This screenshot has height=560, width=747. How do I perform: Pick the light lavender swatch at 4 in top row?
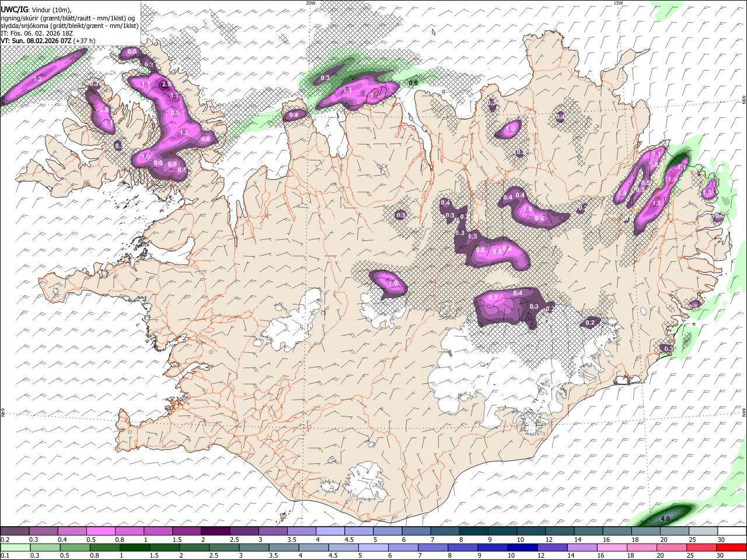[x=330, y=531]
